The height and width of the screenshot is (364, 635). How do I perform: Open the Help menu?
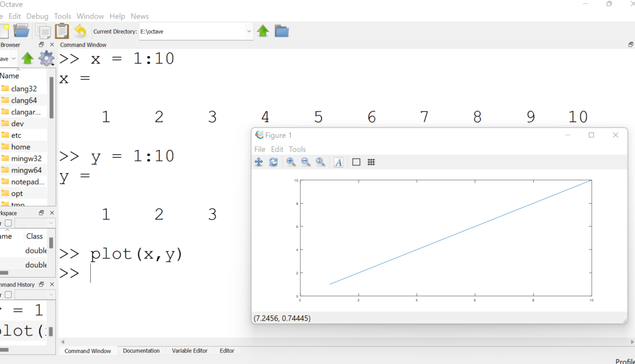click(x=117, y=16)
